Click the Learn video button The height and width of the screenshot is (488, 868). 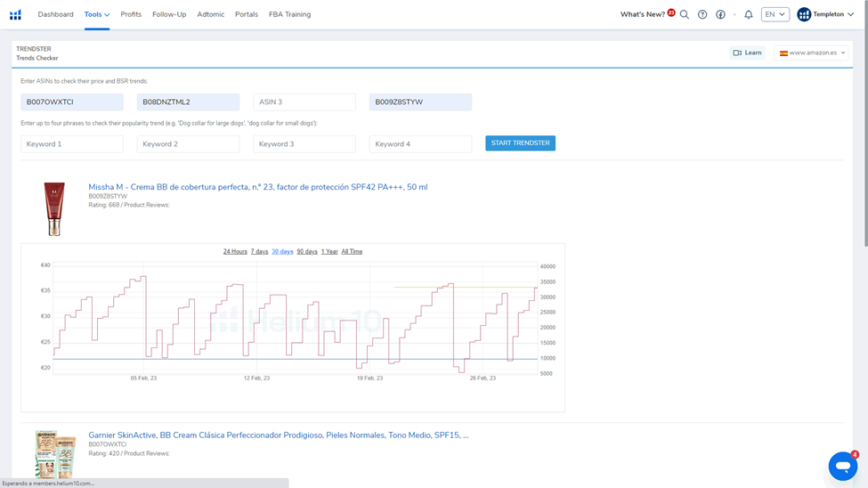click(x=747, y=53)
